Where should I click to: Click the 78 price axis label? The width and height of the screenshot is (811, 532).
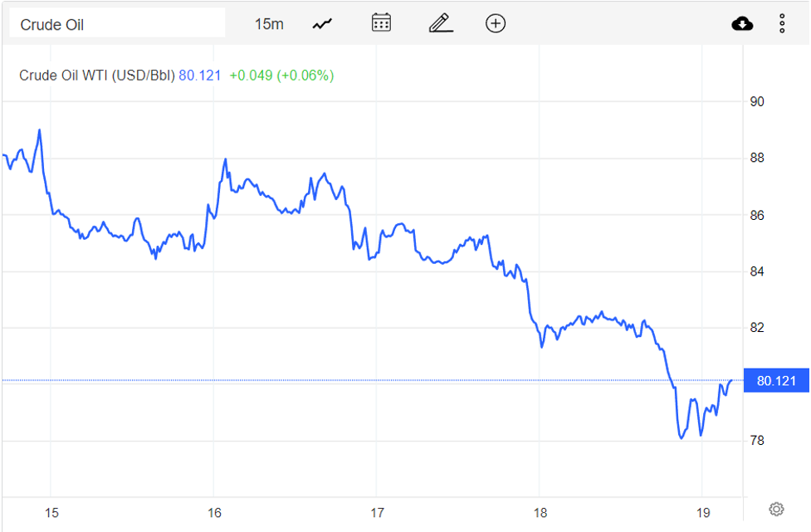(x=757, y=441)
